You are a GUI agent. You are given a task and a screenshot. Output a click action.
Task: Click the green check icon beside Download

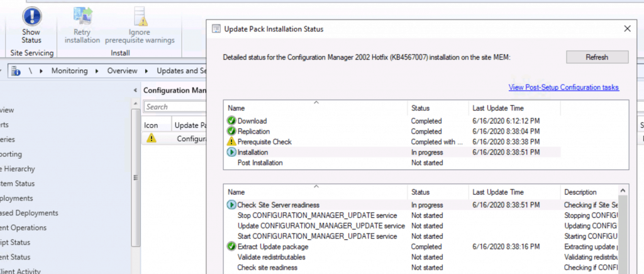[231, 121]
